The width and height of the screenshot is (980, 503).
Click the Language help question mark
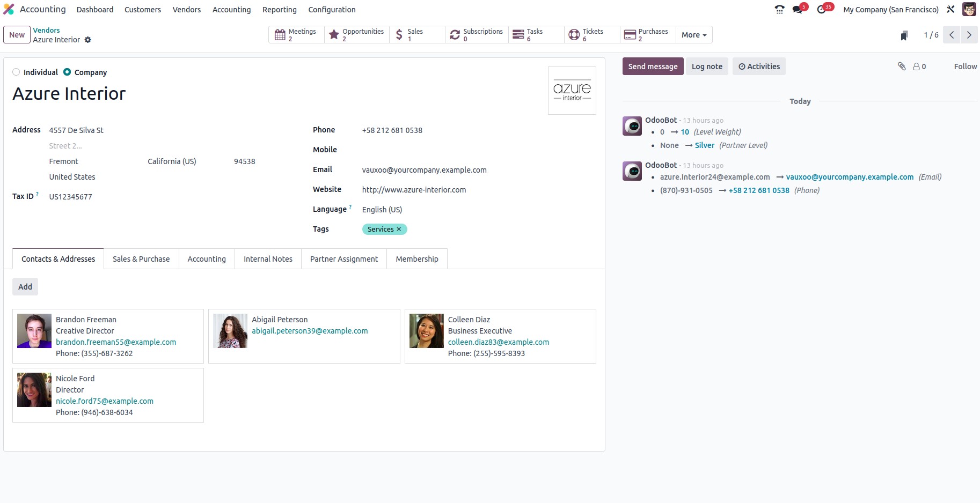click(350, 207)
